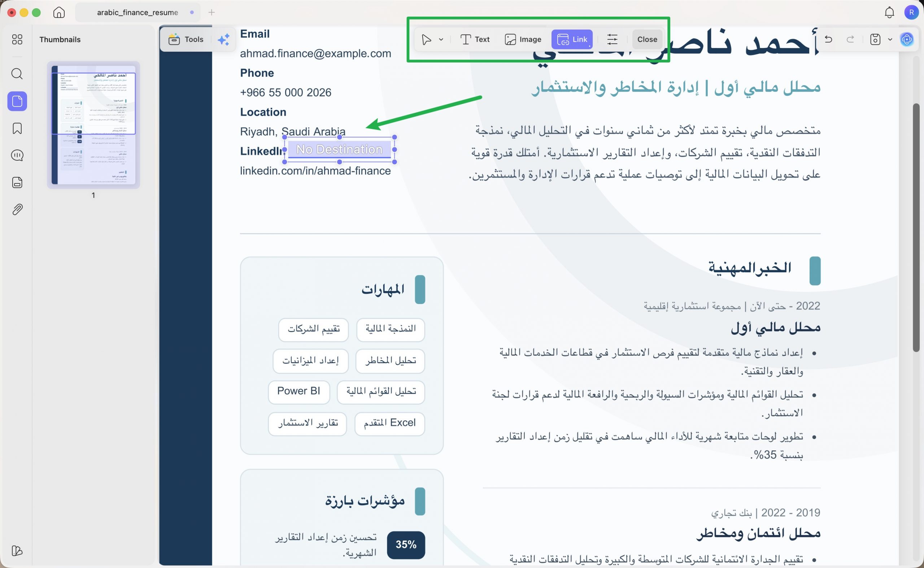
Task: Open the comments panel icon
Action: pyautogui.click(x=17, y=155)
